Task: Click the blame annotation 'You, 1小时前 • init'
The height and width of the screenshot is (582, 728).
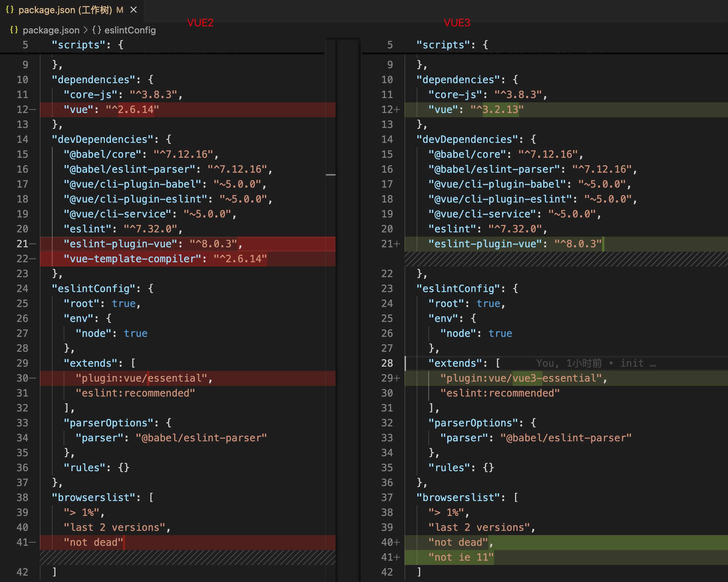Action: (596, 363)
